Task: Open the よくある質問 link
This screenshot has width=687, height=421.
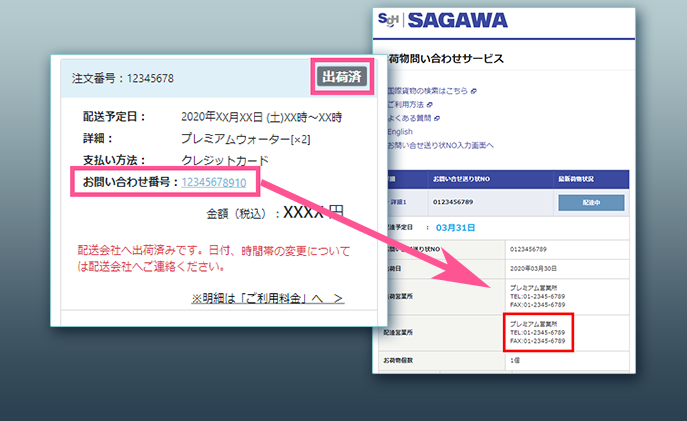Action: 408,117
